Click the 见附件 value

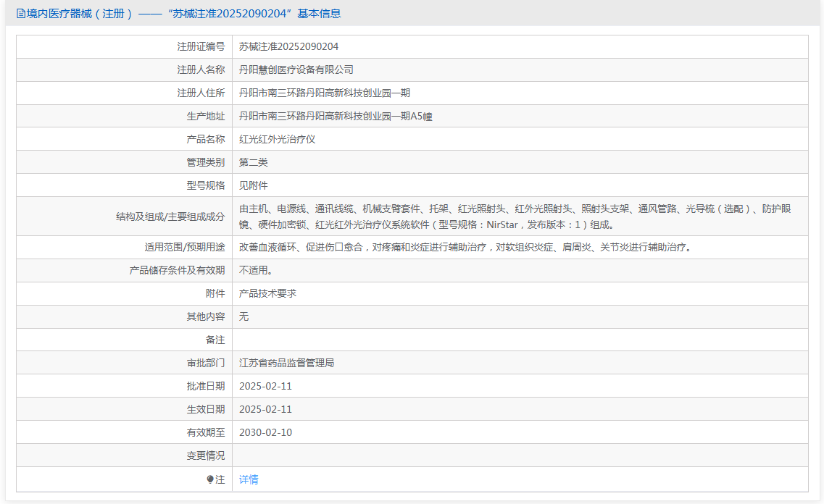[x=254, y=185]
